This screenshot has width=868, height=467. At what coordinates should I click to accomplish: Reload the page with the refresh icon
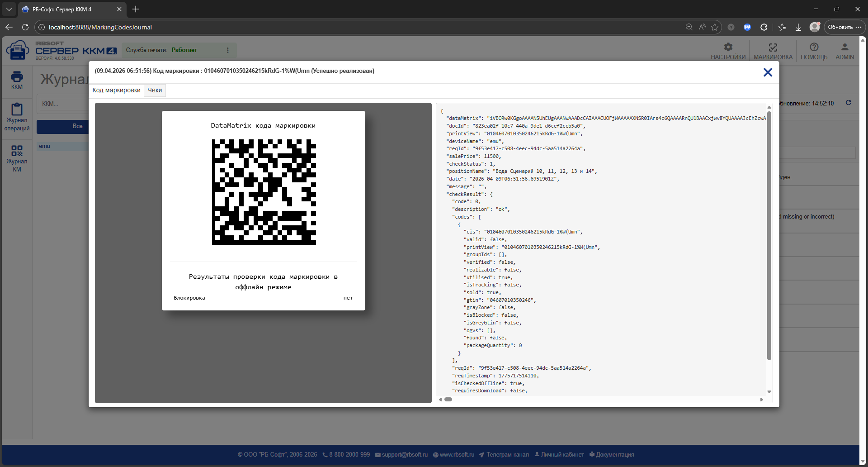pyautogui.click(x=25, y=27)
